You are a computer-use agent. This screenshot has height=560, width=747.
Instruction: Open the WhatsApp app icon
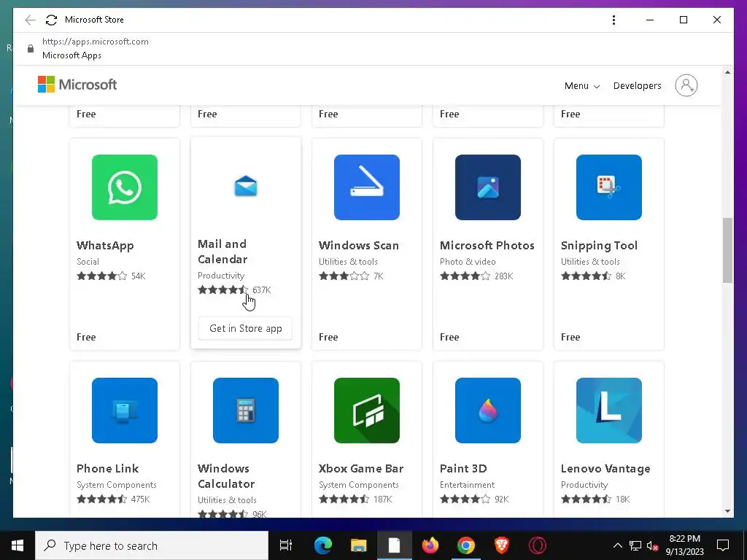point(124,187)
